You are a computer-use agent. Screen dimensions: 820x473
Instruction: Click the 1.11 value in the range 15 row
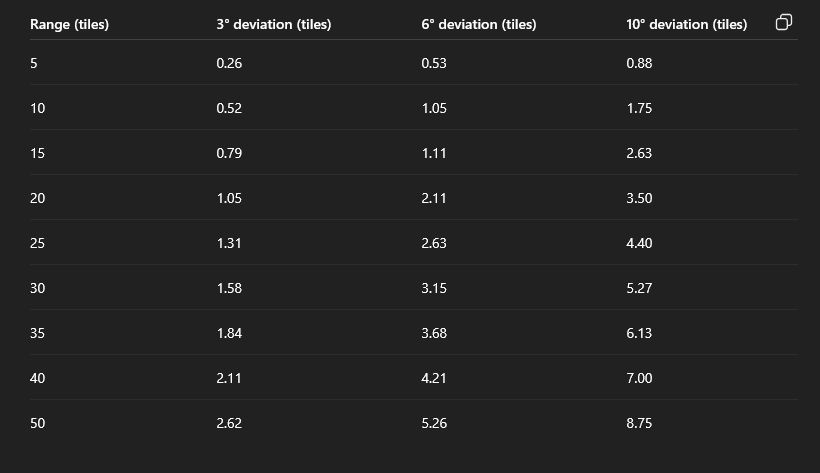pos(433,153)
